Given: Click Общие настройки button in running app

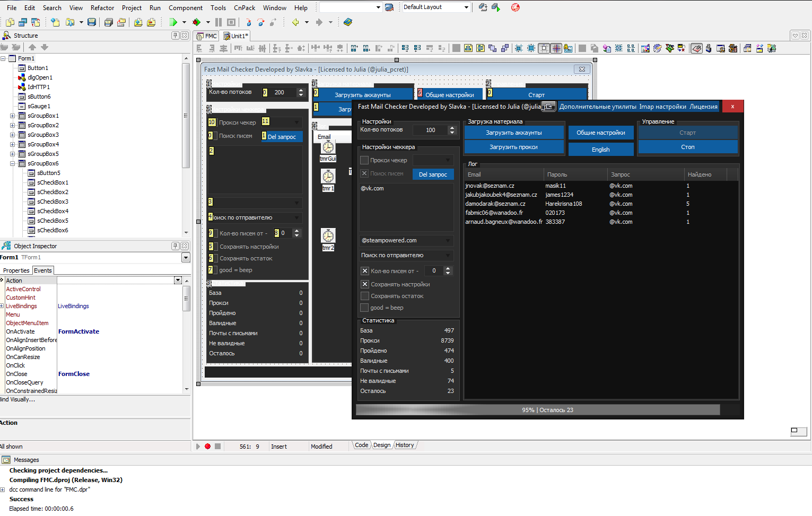Looking at the screenshot, I should click(601, 133).
